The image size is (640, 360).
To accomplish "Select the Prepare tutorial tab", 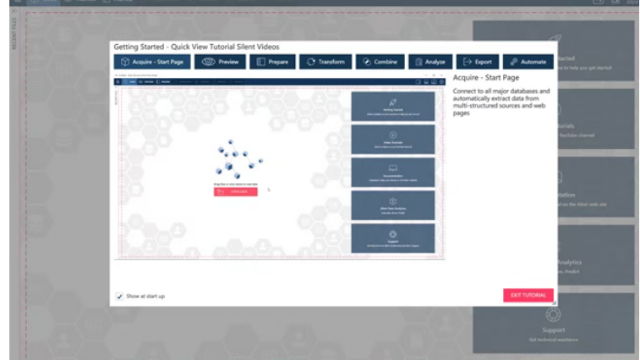I will pos(272,62).
